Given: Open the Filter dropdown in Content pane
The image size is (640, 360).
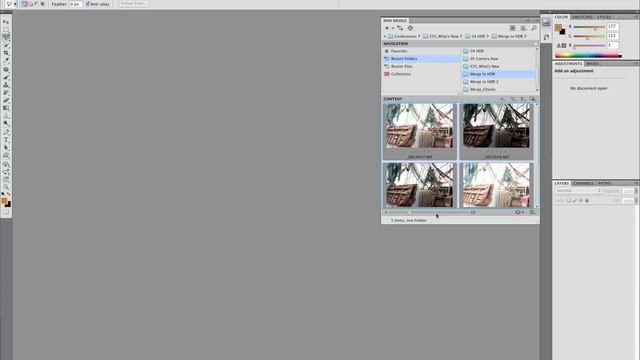Looking at the screenshot, I should (x=513, y=99).
